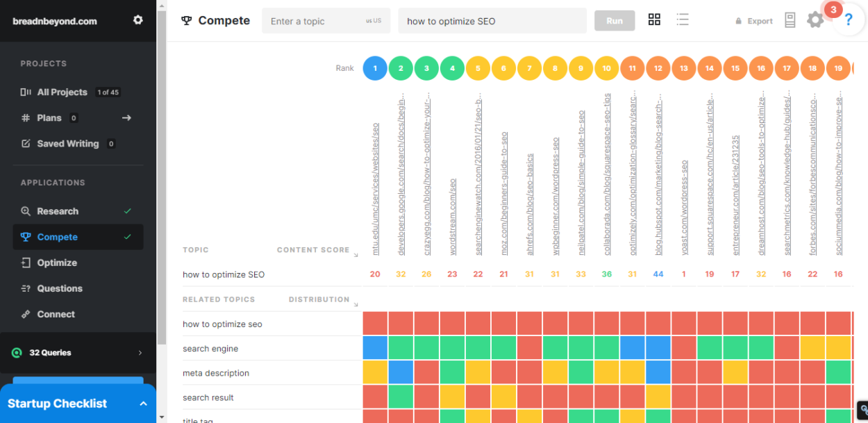Focus the Enter a topic field
Image resolution: width=868 pixels, height=423 pixels.
point(316,21)
